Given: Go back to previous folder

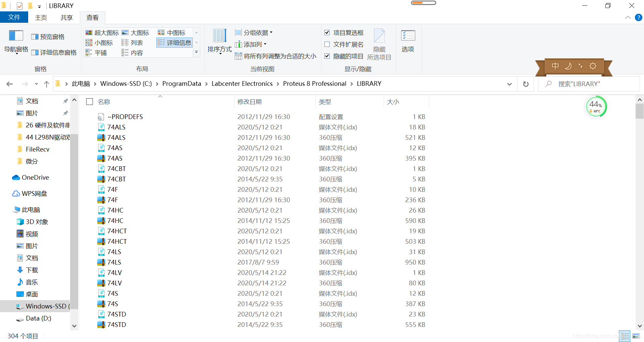Looking at the screenshot, I should (10, 84).
